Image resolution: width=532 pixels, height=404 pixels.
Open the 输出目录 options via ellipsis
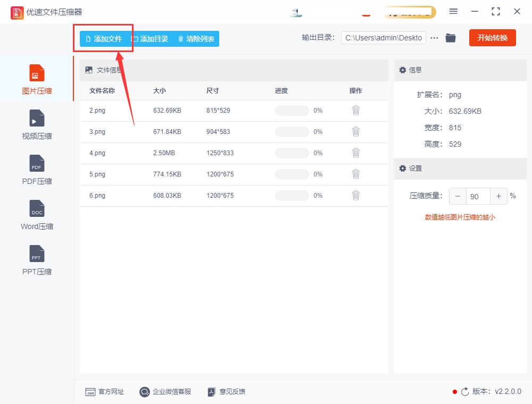pos(434,38)
